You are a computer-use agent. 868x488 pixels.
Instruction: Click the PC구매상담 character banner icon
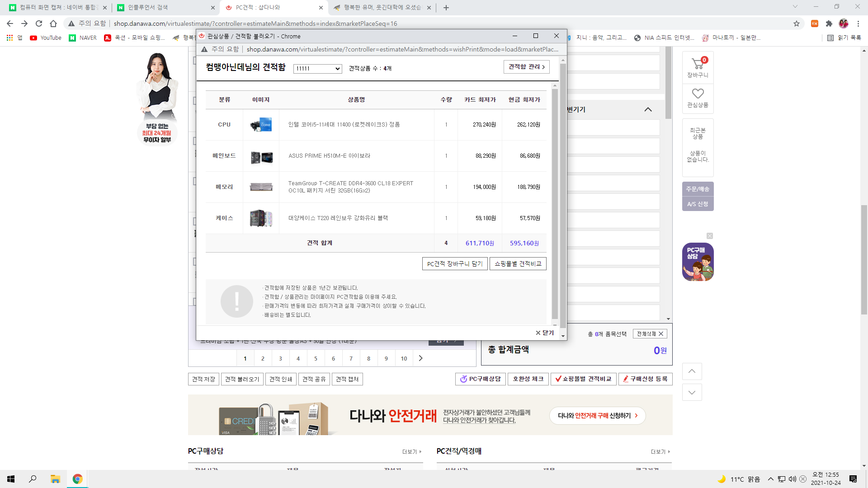[x=698, y=262]
